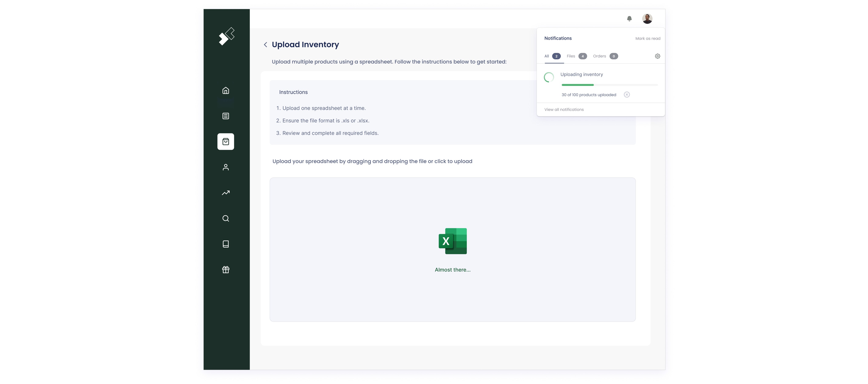Open View all notifications link
This screenshot has width=868, height=384.
564,110
